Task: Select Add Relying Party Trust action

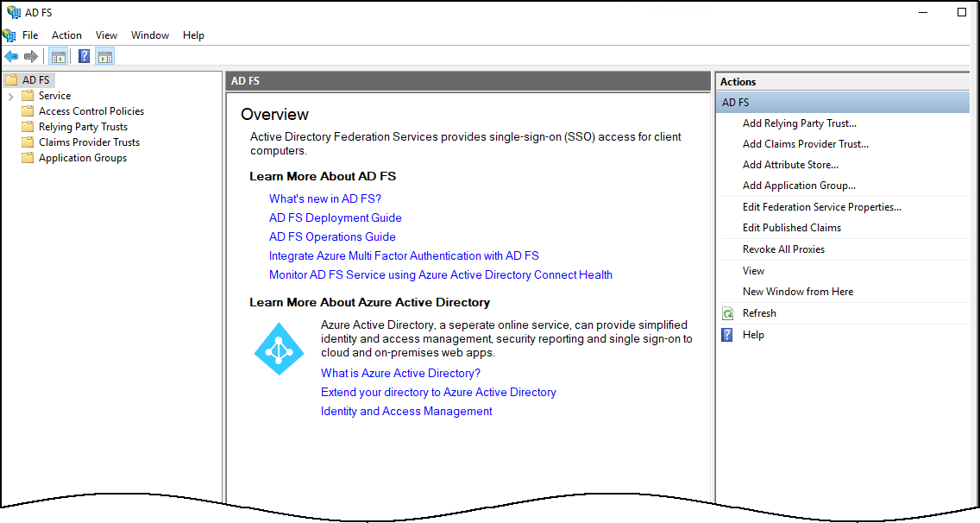Action: [x=799, y=123]
